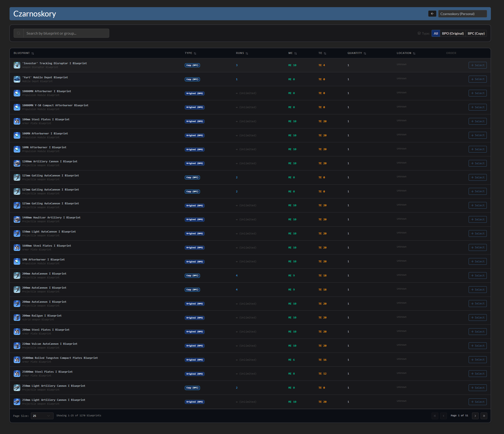Click the back arrow button in header

click(x=432, y=14)
